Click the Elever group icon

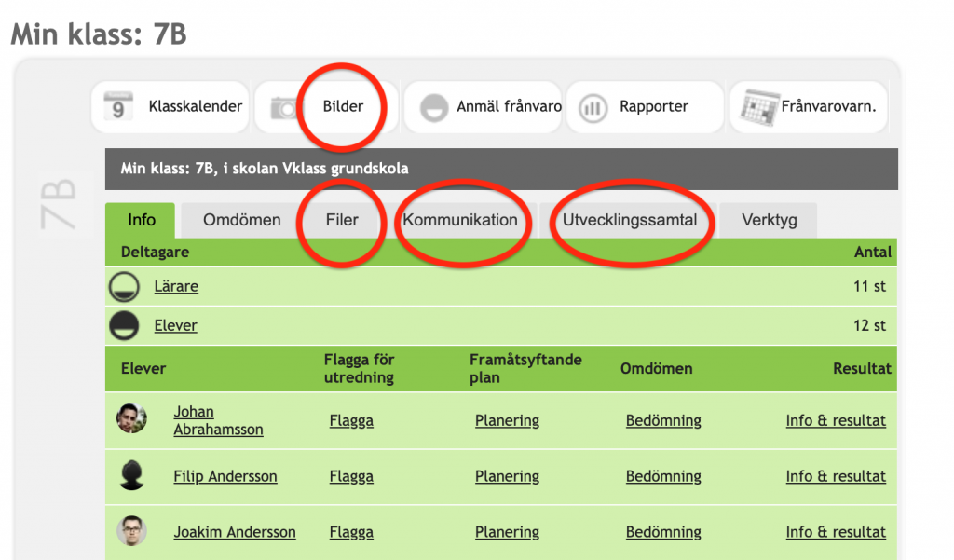coord(124,325)
